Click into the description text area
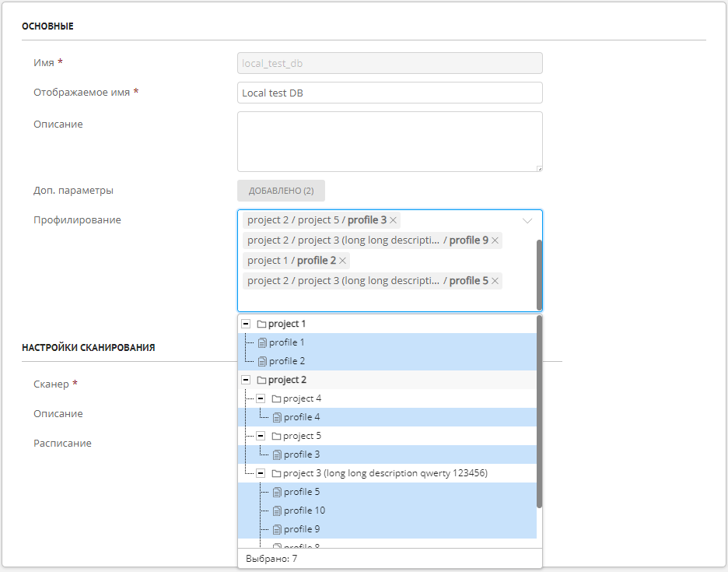The image size is (728, 572). coord(390,142)
